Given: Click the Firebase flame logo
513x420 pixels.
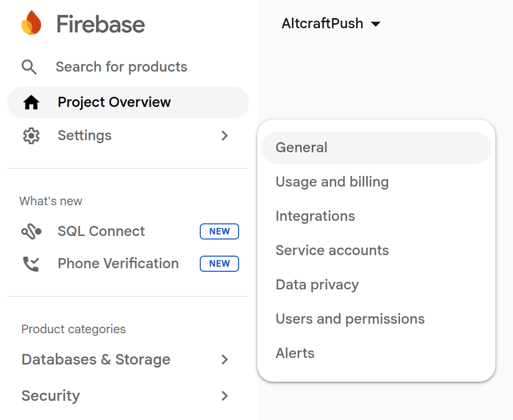Looking at the screenshot, I should pos(31,23).
